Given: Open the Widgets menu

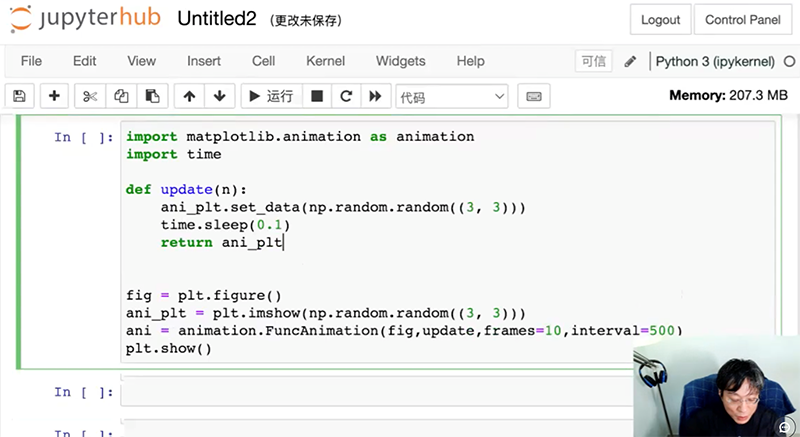Looking at the screenshot, I should (400, 61).
